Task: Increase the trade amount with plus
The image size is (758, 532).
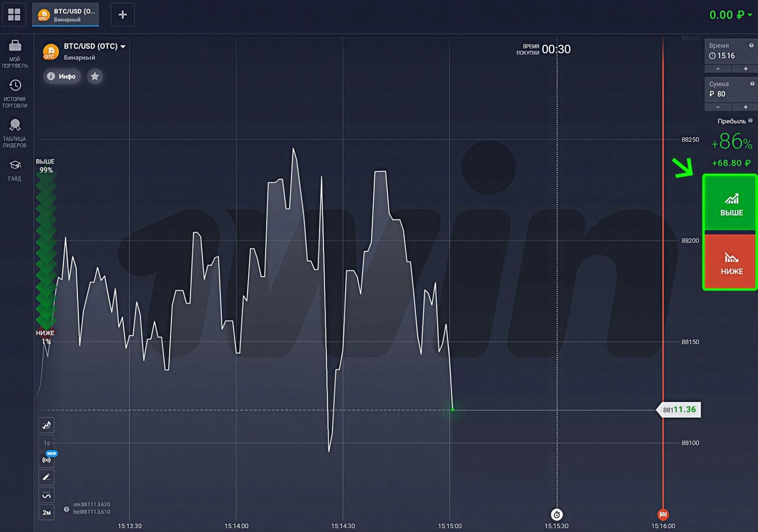Action: [x=745, y=107]
